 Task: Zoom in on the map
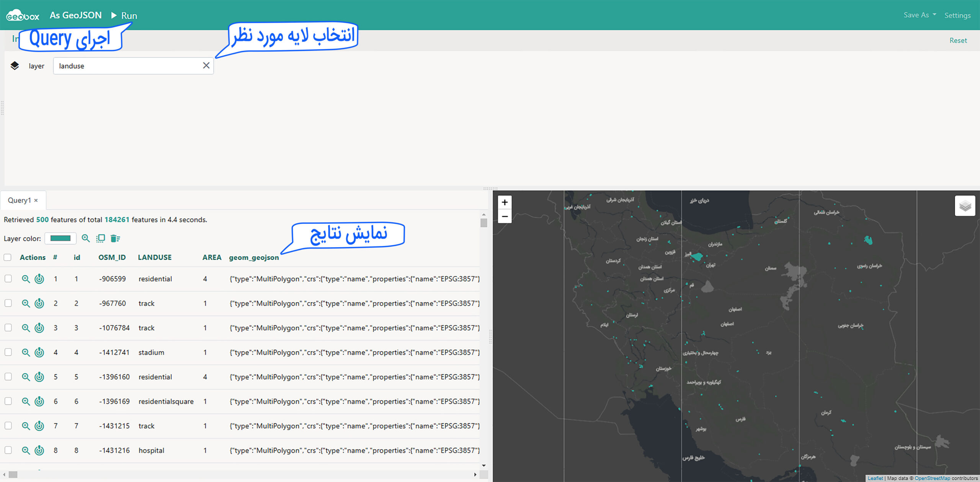(505, 202)
